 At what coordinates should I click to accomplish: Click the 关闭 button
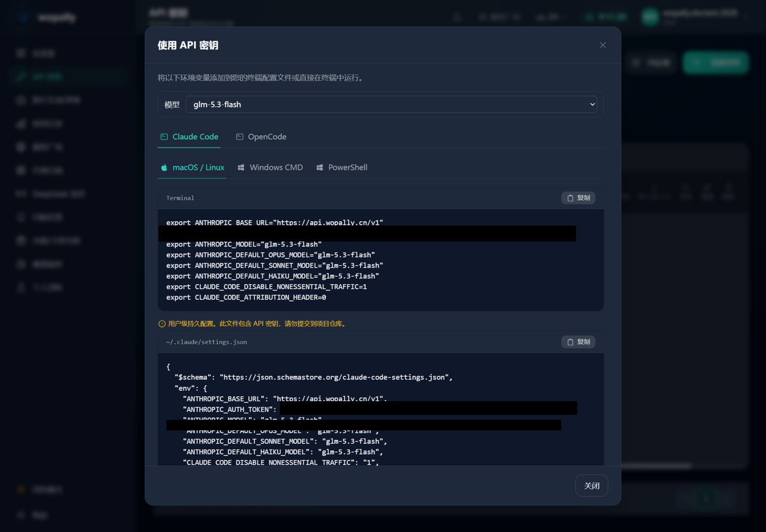[x=592, y=486]
